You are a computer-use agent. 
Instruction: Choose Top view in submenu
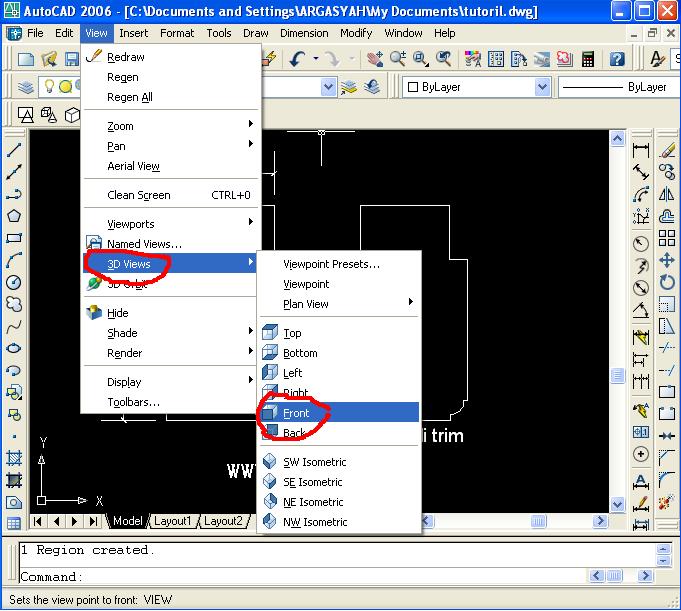[x=339, y=333]
